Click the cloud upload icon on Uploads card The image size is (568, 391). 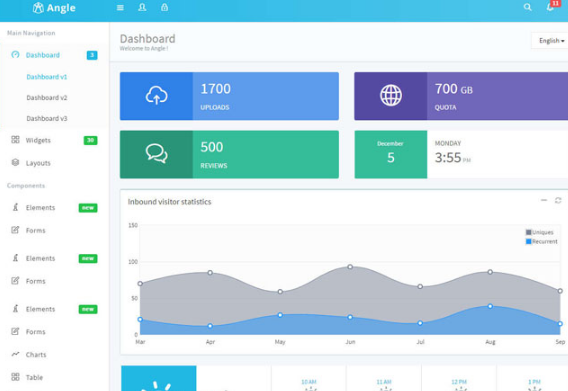[x=156, y=96]
